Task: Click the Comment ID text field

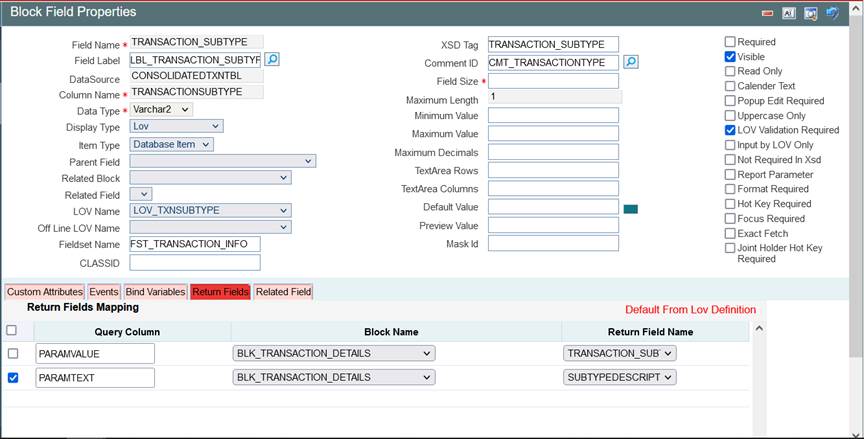Action: (553, 62)
